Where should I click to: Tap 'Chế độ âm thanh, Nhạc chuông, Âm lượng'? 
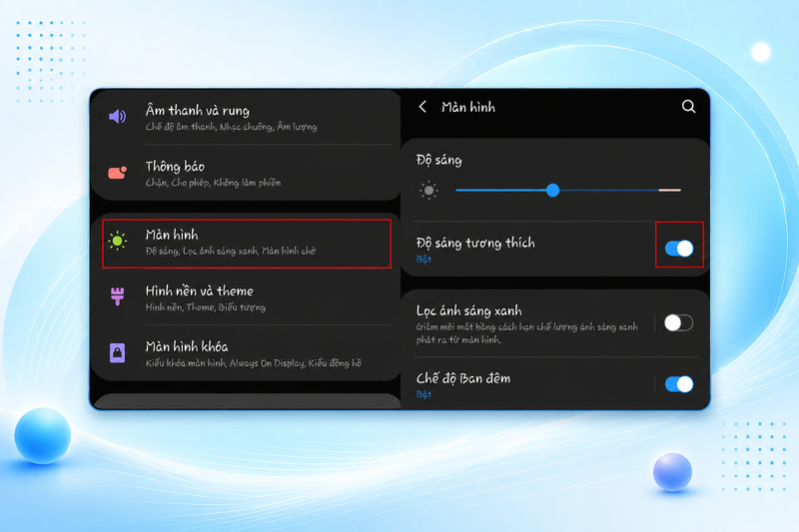coord(231,127)
